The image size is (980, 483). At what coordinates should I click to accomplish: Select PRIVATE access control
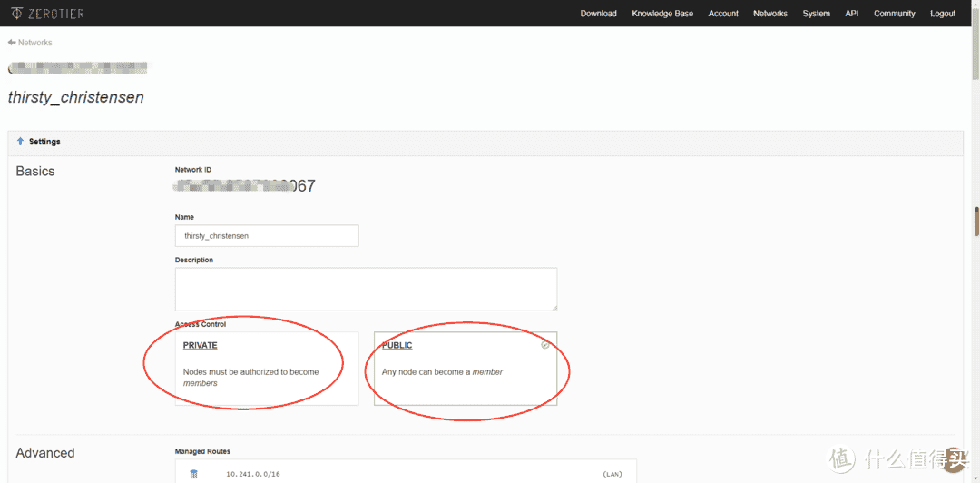tap(267, 369)
